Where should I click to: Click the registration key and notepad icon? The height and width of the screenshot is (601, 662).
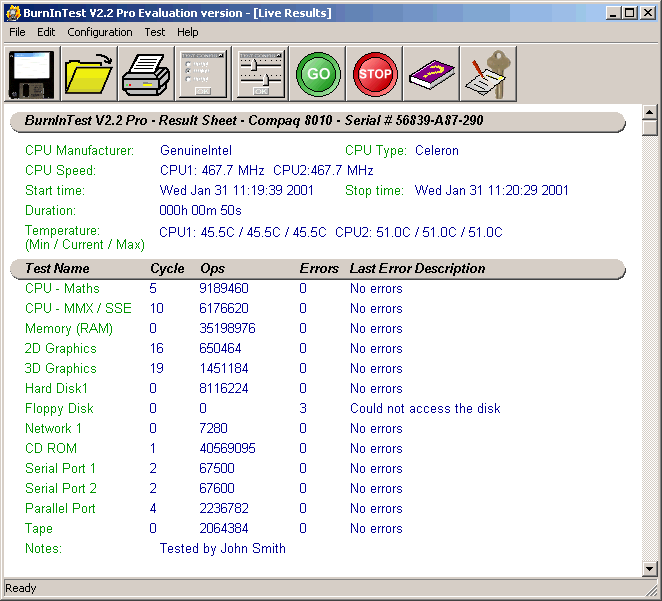(x=488, y=74)
